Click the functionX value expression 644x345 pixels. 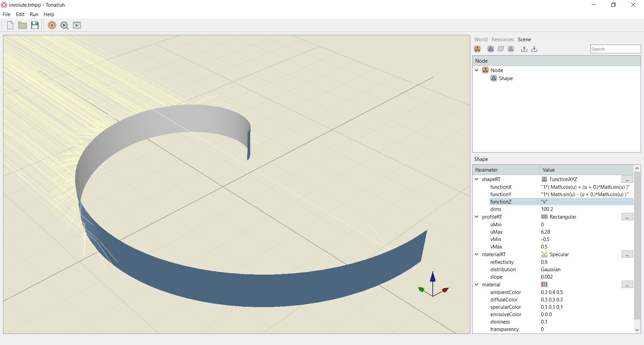click(x=585, y=187)
